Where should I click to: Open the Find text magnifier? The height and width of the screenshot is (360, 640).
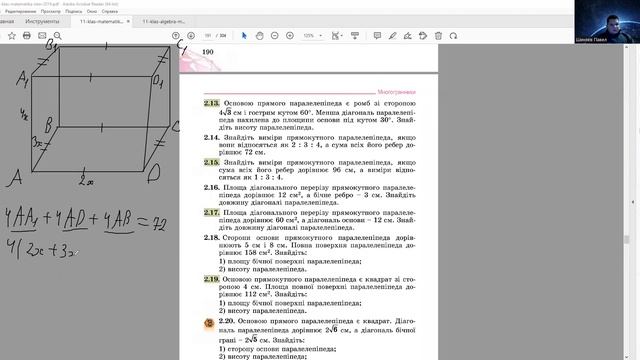click(58, 36)
